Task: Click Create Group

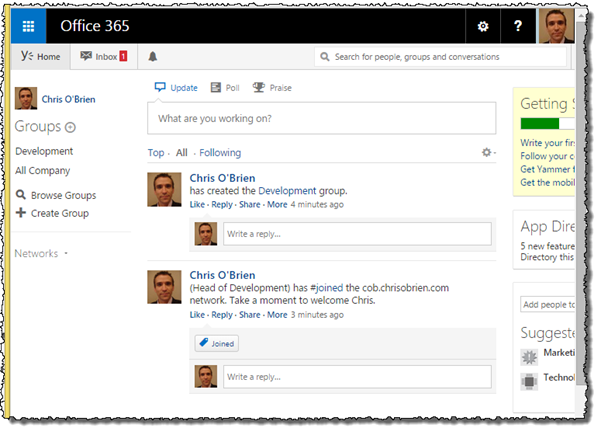Action: coord(53,213)
